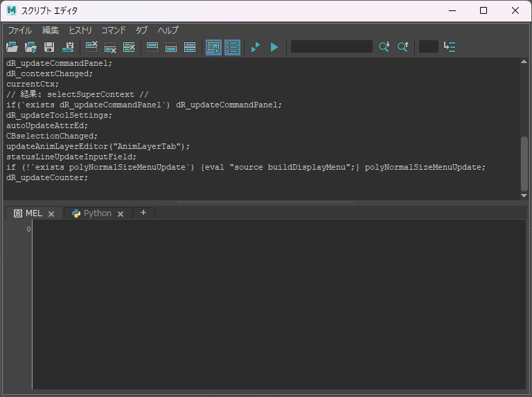Viewport: 532px width, 397px height.
Task: Click the line 'currentCtx;'
Action: click(33, 84)
